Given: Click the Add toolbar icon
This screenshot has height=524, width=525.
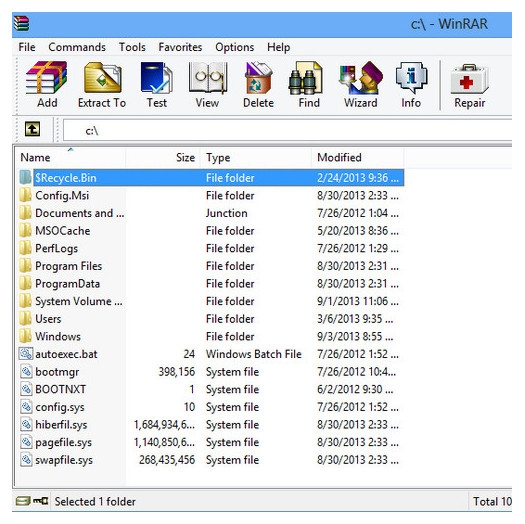Looking at the screenshot, I should click(x=47, y=77).
